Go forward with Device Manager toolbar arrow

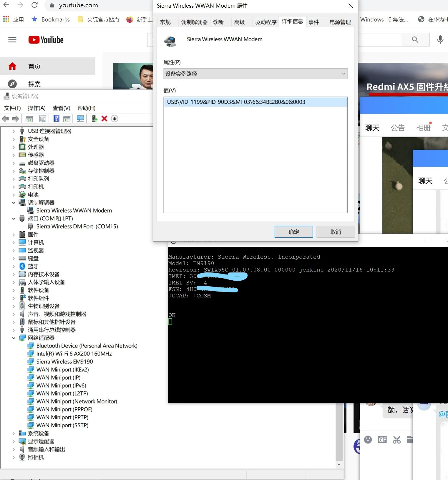16,119
